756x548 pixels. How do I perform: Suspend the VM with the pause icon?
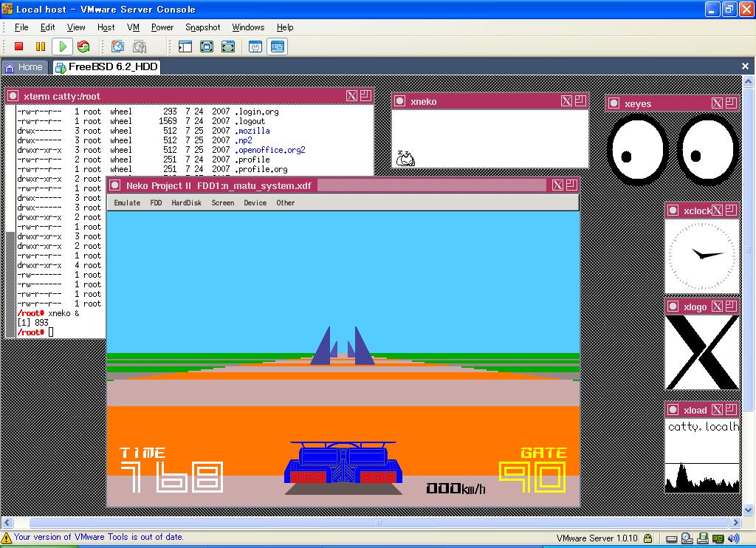41,47
